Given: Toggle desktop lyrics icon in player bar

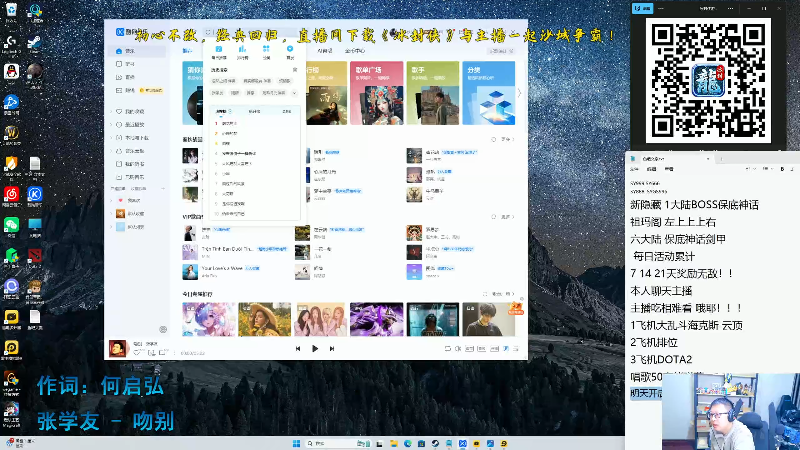Looking at the screenshot, I should tap(506, 348).
